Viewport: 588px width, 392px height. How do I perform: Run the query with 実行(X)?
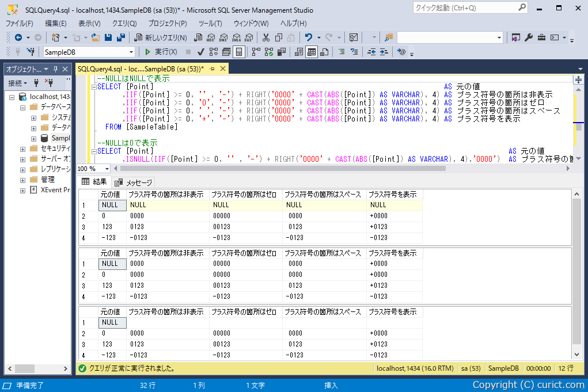pos(161,52)
